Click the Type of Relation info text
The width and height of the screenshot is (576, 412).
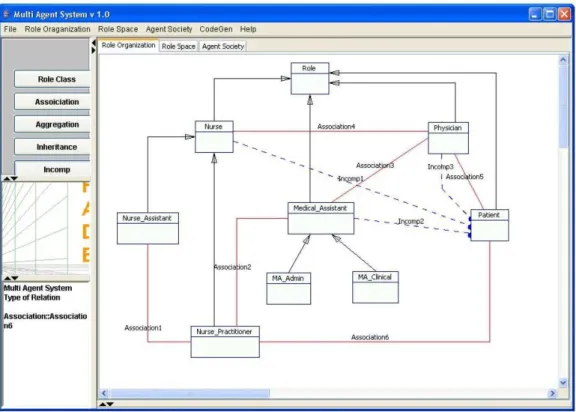pos(32,297)
